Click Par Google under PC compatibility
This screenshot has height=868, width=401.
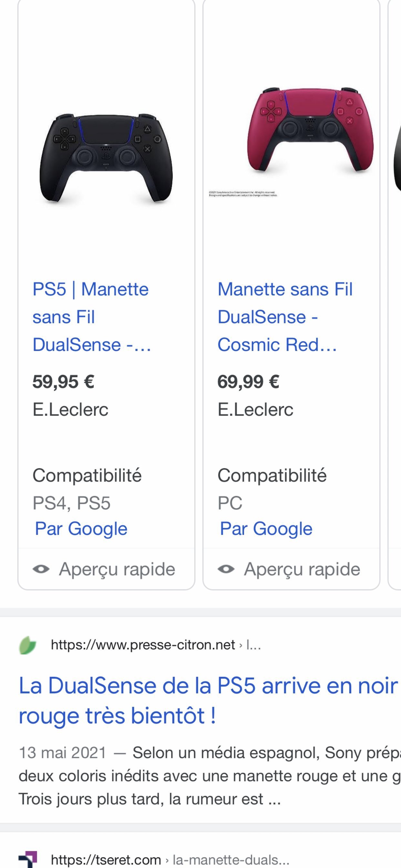coord(266,528)
